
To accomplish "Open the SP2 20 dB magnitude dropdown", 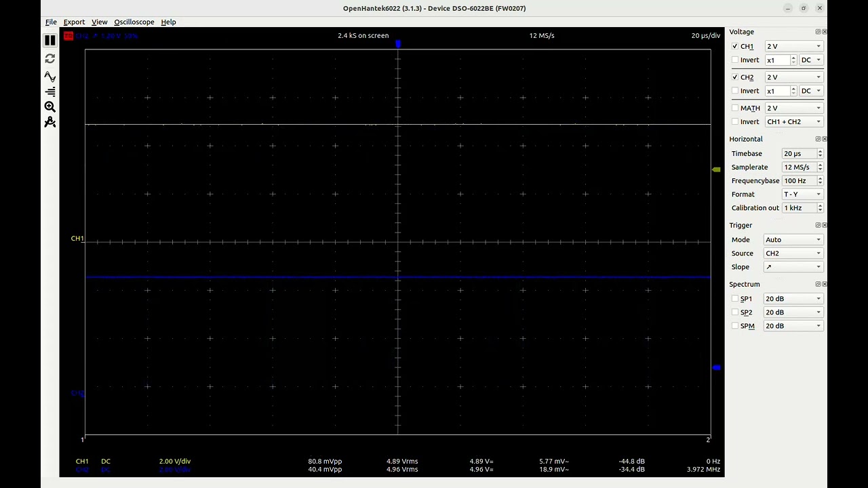I will 793,312.
